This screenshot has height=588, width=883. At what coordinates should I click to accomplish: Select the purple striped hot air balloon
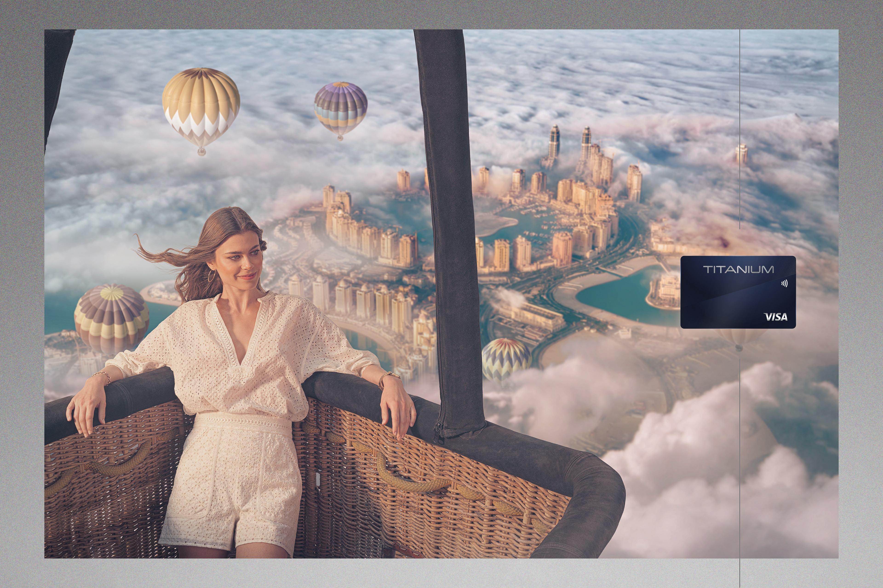click(x=340, y=108)
